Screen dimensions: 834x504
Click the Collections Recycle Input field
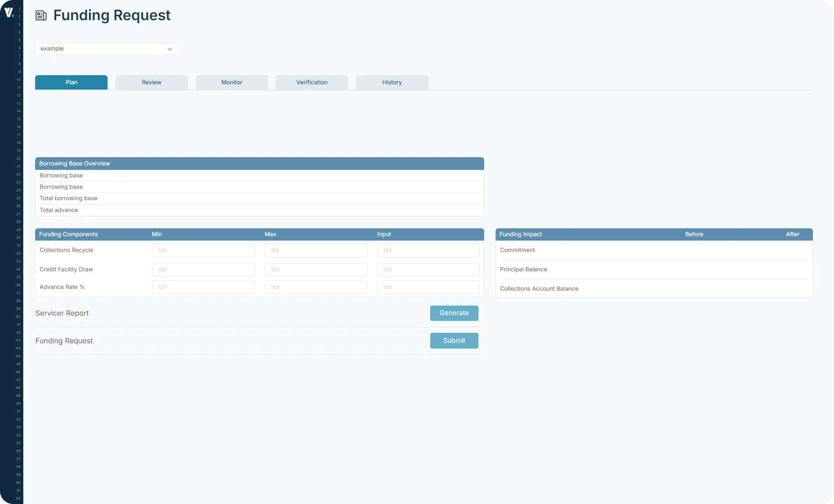[x=428, y=250]
